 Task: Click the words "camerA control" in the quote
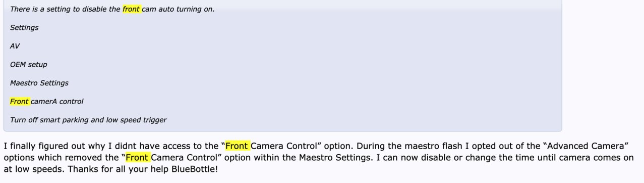(x=57, y=102)
